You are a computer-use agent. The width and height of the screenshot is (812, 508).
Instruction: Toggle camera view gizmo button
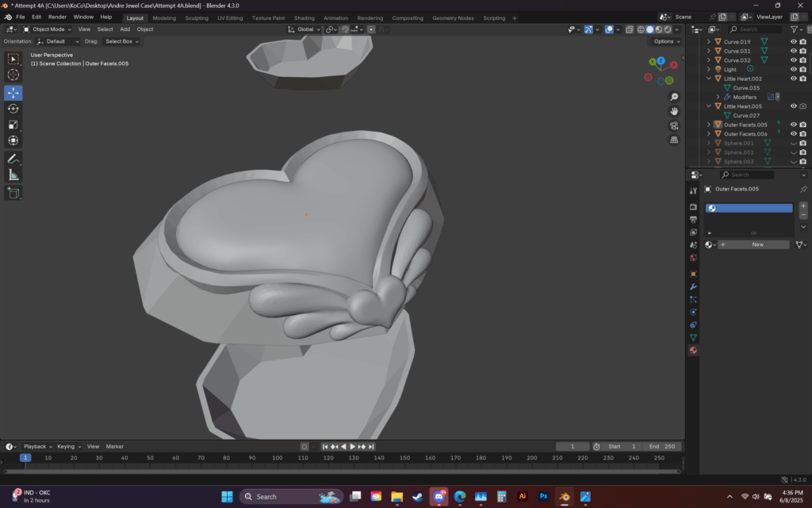tap(674, 125)
